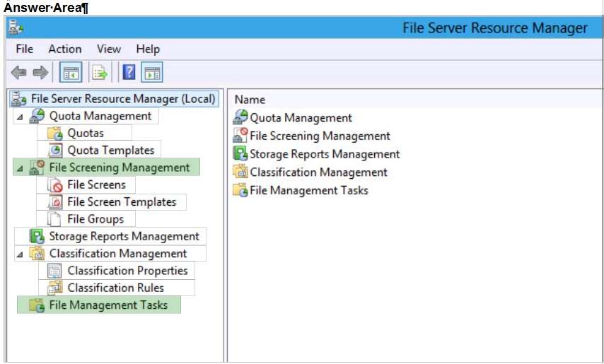Open the blue Help question-mark icon
This screenshot has width=604, height=364.
click(129, 72)
